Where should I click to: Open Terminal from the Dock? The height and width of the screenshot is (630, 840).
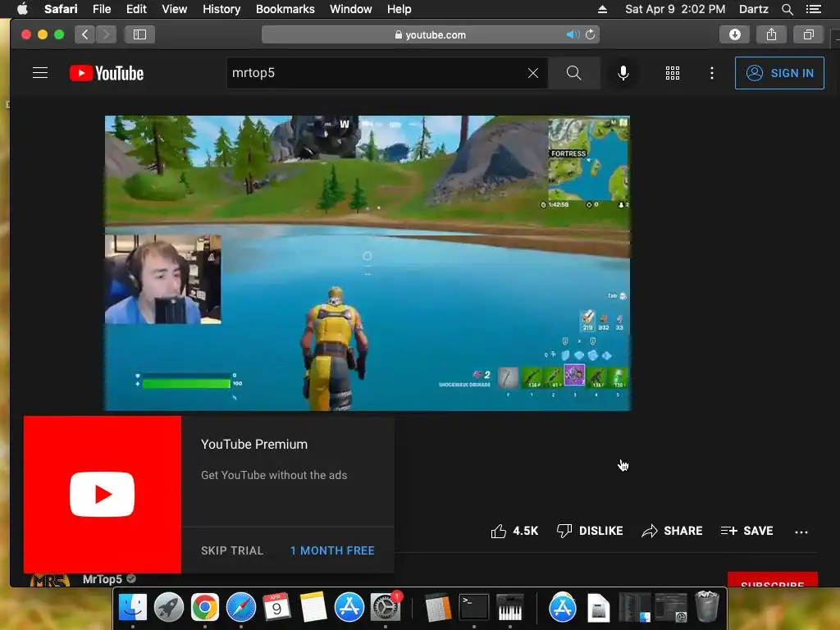[x=474, y=608]
